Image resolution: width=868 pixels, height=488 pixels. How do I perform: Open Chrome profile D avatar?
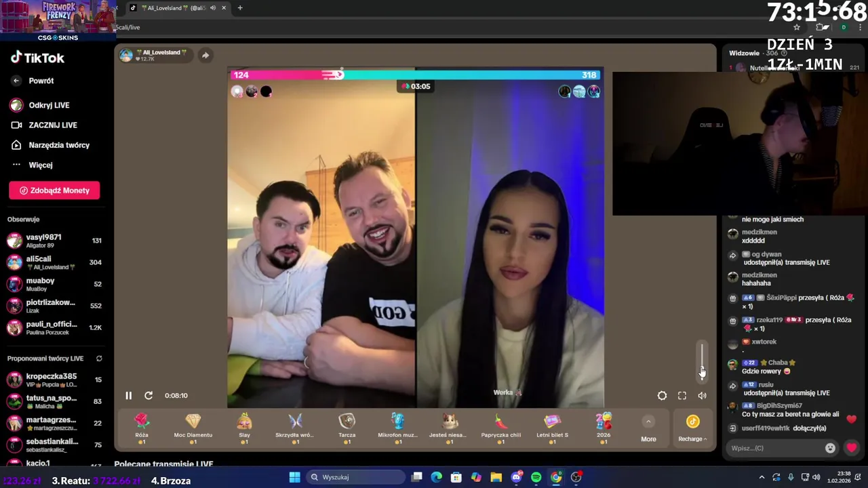(x=844, y=27)
